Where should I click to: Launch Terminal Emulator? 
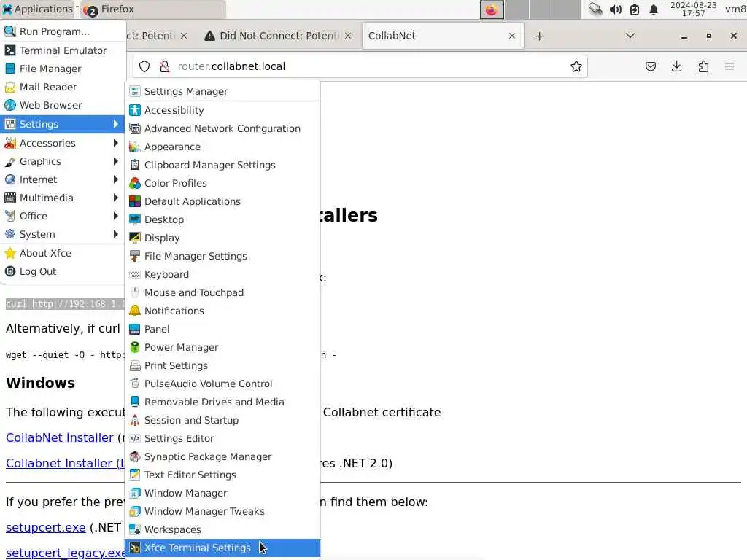[x=63, y=50]
